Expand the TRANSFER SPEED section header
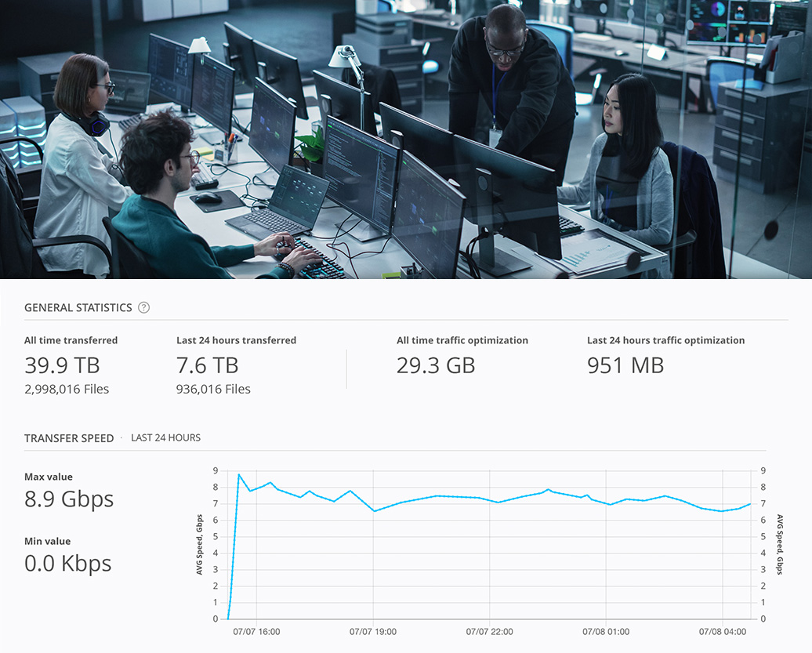Screen dimensions: 812x653 [x=69, y=438]
